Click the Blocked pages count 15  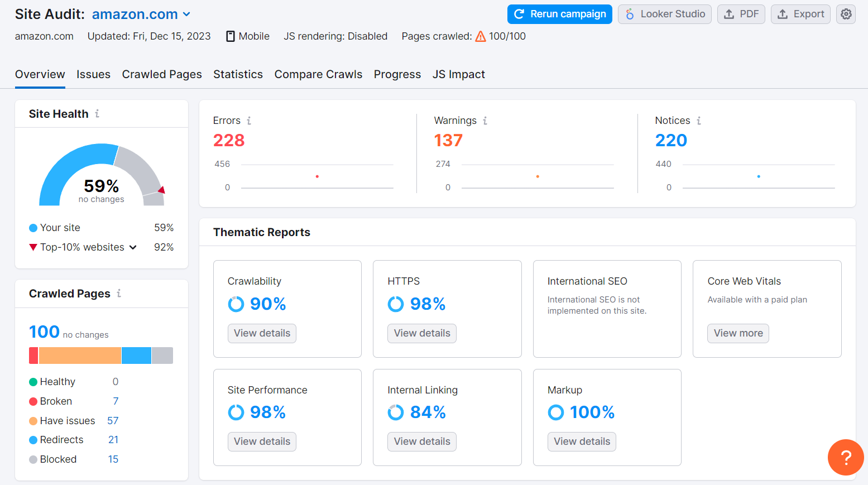[113, 459]
